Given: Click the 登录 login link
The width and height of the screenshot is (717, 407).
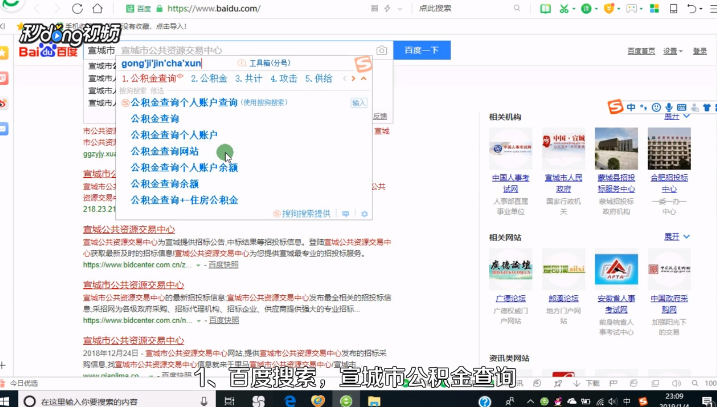Looking at the screenshot, I should coord(700,51).
